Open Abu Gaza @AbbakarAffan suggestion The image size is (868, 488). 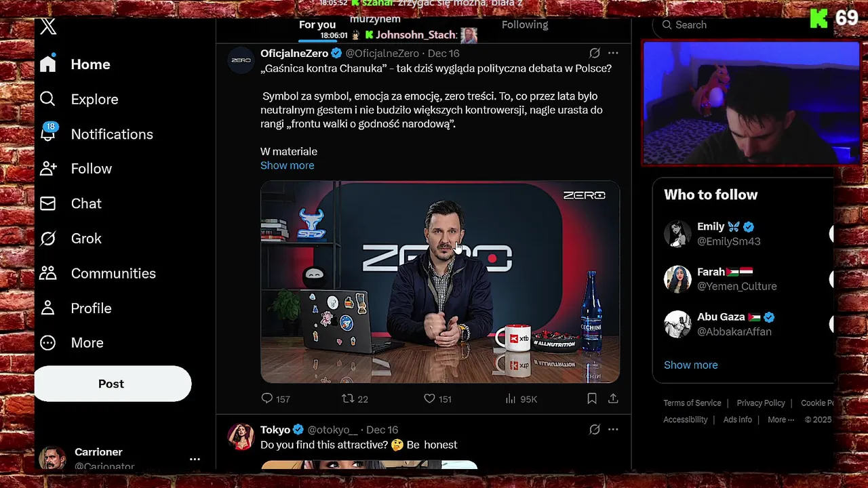pyautogui.click(x=743, y=324)
